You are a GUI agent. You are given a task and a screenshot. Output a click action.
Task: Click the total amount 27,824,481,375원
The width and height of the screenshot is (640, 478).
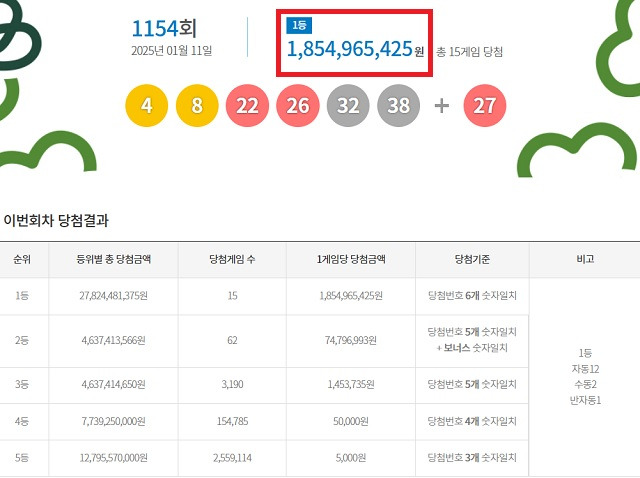113,296
